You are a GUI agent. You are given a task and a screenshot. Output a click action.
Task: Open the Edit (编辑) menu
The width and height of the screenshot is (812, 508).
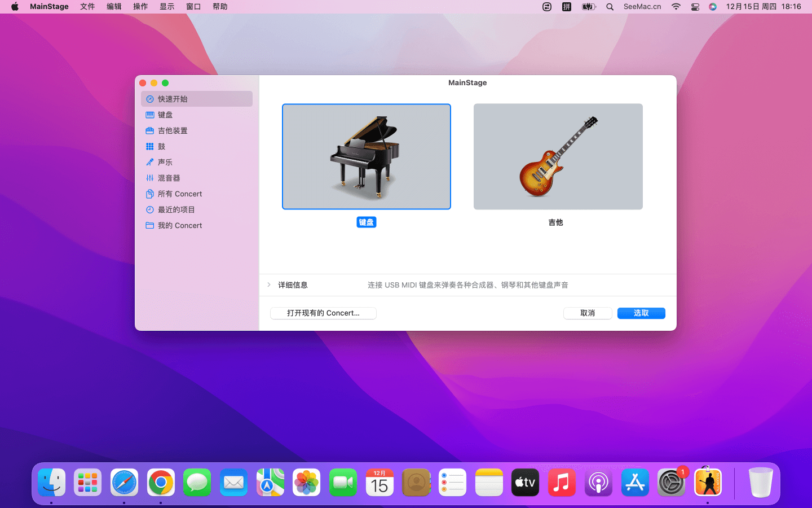114,7
